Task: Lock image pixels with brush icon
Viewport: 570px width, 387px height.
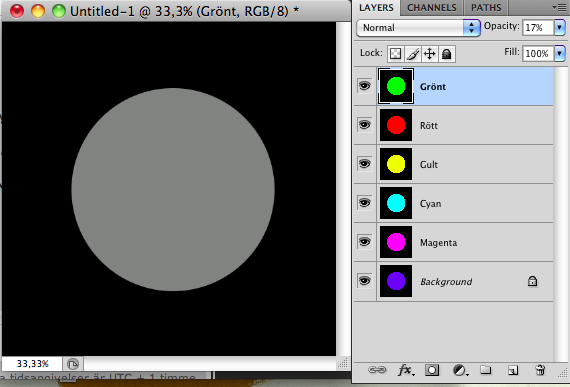Action: [x=413, y=54]
